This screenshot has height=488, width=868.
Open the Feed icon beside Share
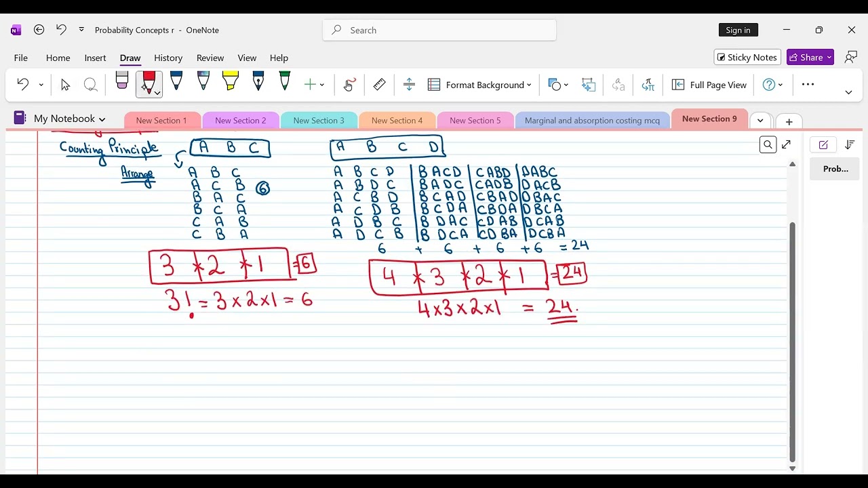[x=851, y=58]
